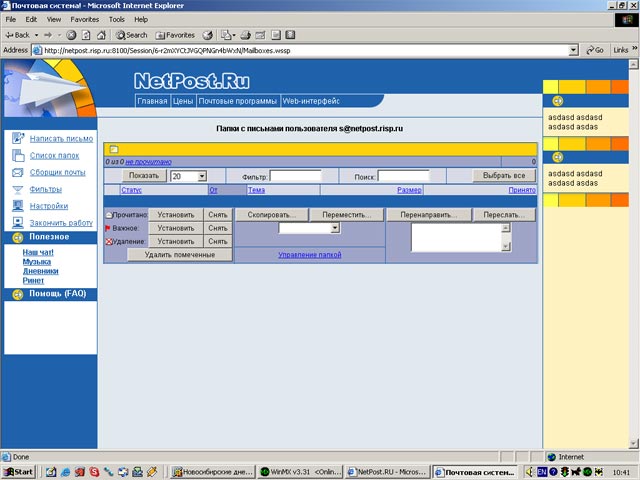Switch to the Цены tab

coord(182,101)
